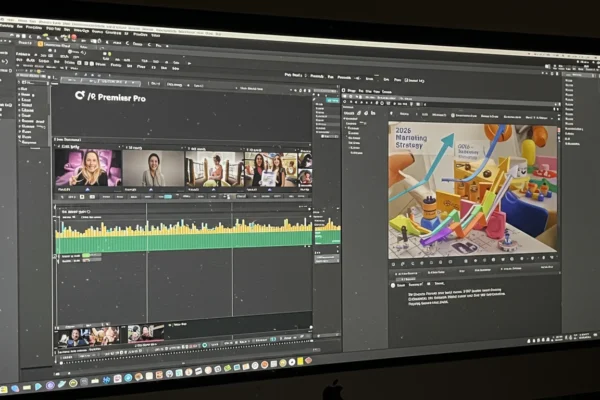Open the yellow square app beside the red diamond
The height and width of the screenshot is (400, 600).
(x=300, y=361)
